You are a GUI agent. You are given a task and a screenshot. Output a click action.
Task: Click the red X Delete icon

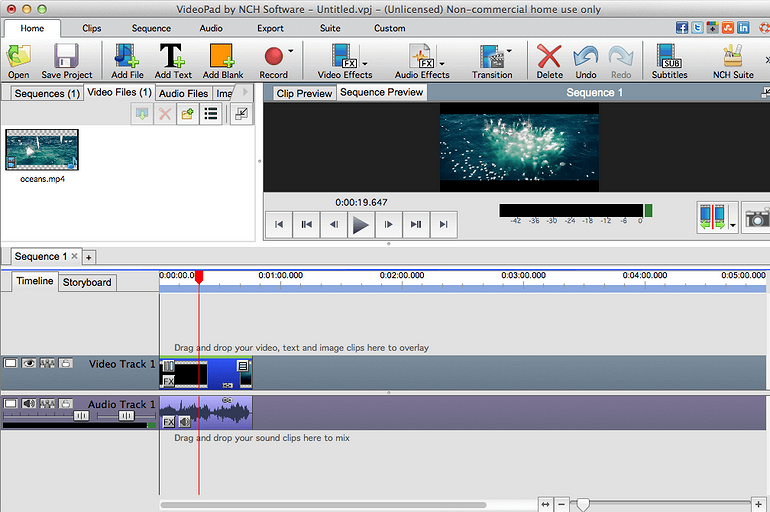tap(549, 60)
